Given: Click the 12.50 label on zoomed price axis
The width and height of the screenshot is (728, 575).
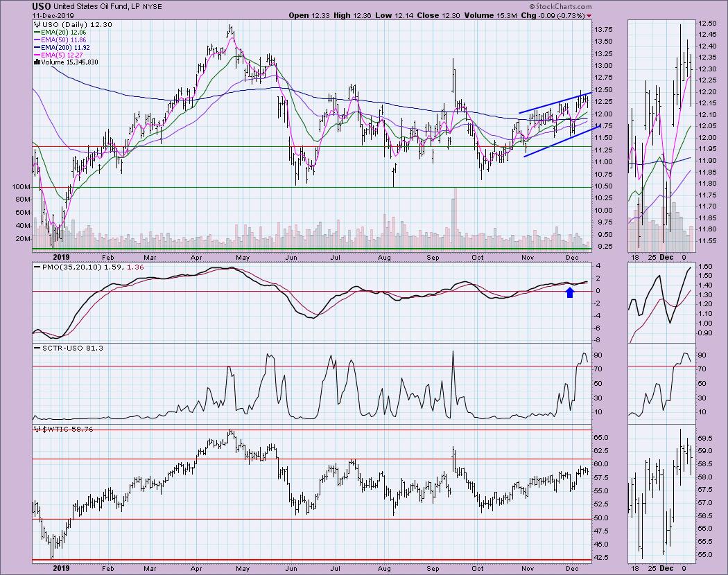Looking at the screenshot, I should 707,23.
